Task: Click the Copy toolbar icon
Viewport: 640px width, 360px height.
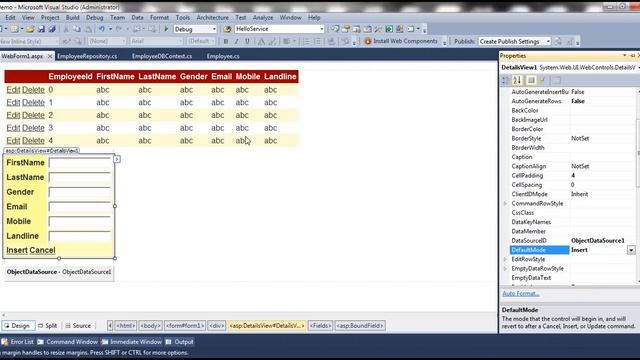Action: (x=77, y=29)
